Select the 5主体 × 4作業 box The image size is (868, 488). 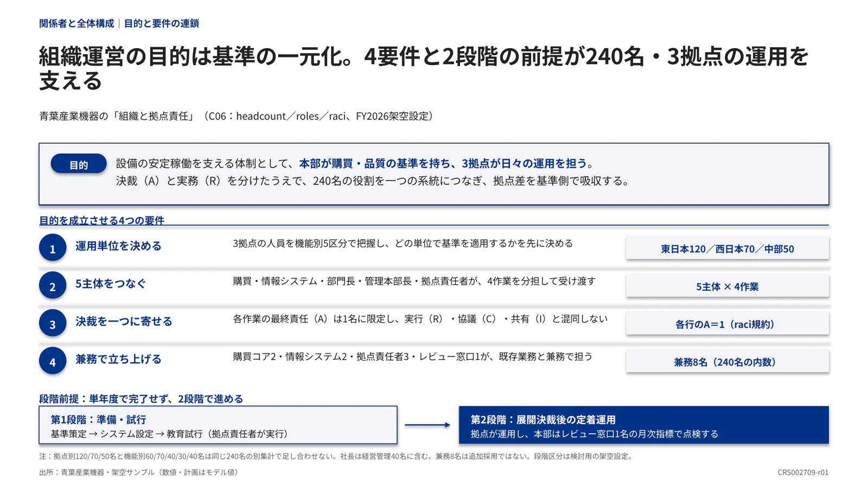tap(727, 286)
